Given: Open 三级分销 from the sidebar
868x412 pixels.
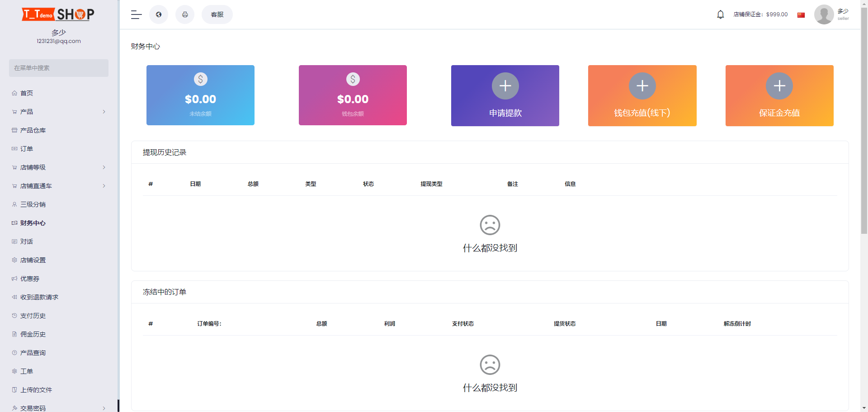Looking at the screenshot, I should pyautogui.click(x=31, y=204).
